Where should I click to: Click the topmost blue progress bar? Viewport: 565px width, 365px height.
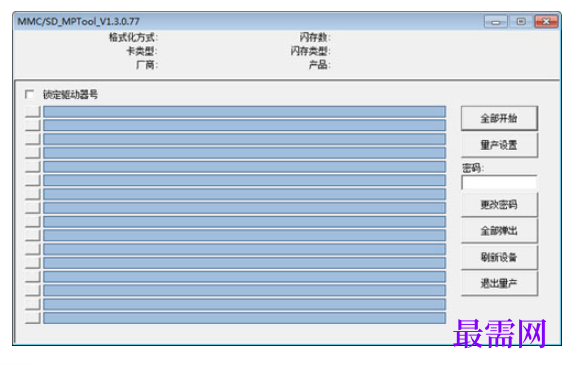coord(244,112)
